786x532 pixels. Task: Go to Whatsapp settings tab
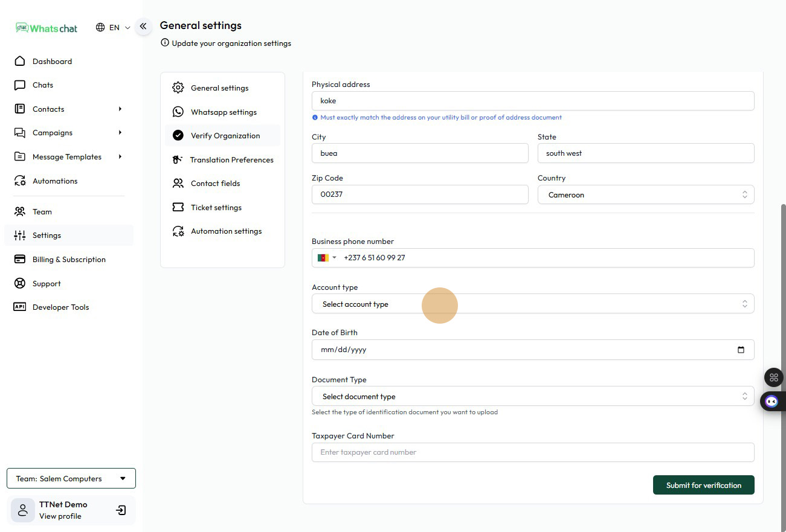(x=224, y=112)
